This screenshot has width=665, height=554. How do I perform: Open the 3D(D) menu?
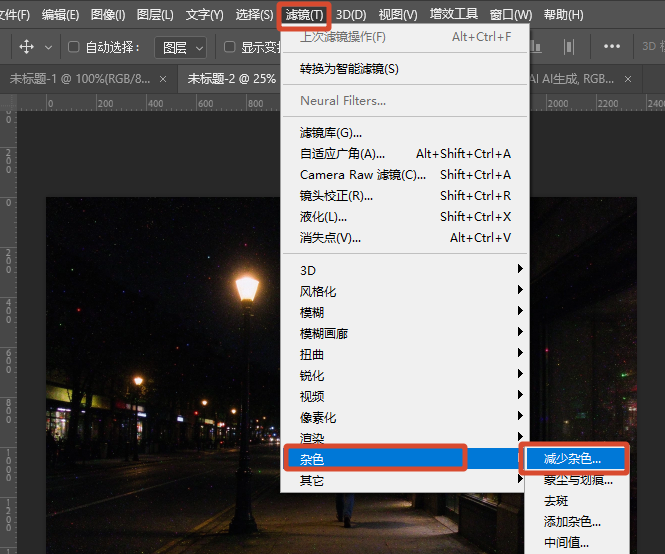[351, 15]
